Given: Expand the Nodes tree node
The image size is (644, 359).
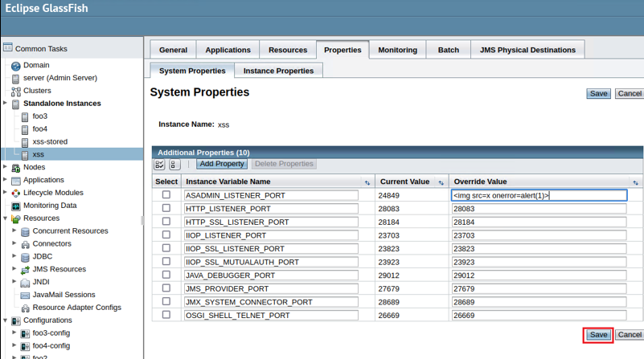Looking at the screenshot, I should click(x=5, y=166).
